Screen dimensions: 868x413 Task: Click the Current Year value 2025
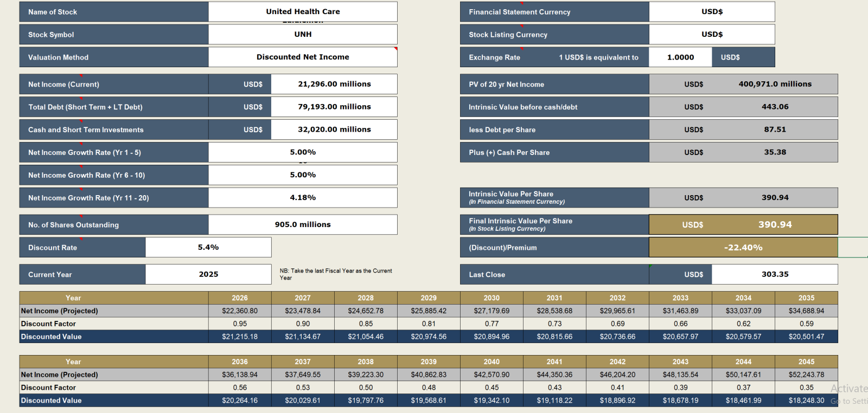tap(208, 274)
